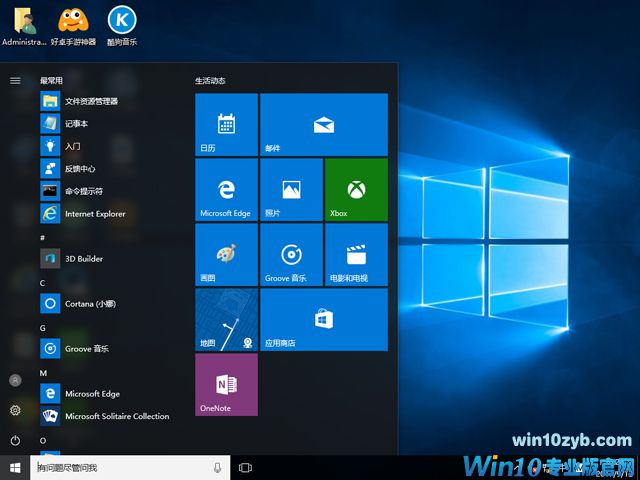Viewport: 640px width, 480px height.
Task: Select the M letter group header
Action: pyautogui.click(x=43, y=373)
